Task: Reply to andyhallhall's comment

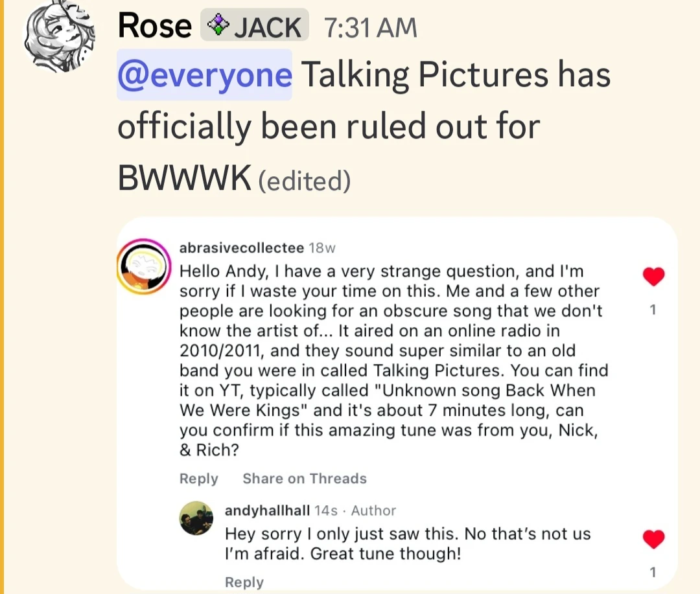Action: 244,582
